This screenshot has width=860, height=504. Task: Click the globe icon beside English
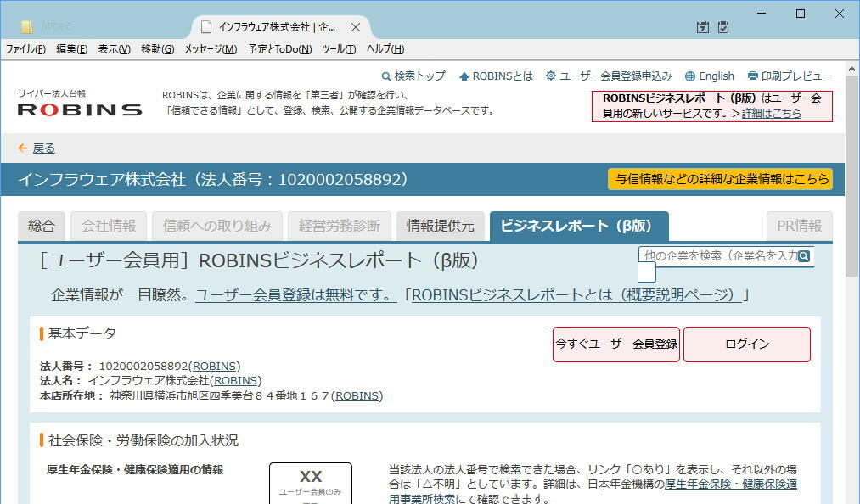[x=690, y=76]
